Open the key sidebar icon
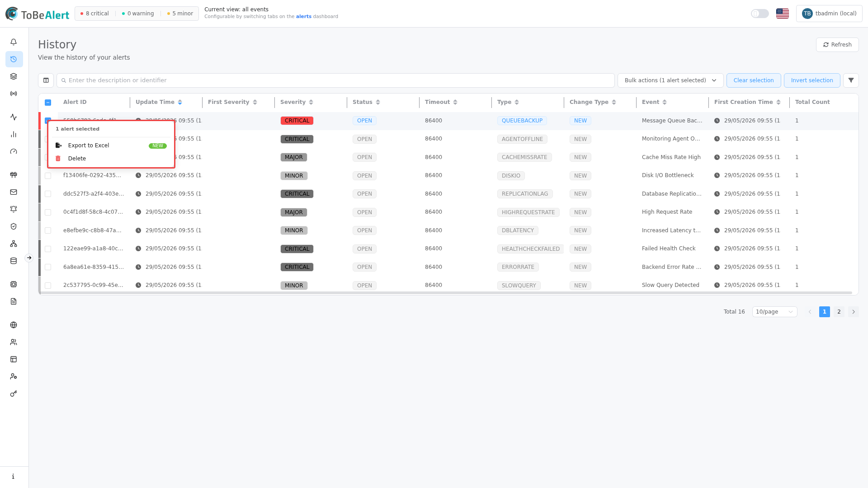Viewport: 868px width, 488px height. point(14,394)
